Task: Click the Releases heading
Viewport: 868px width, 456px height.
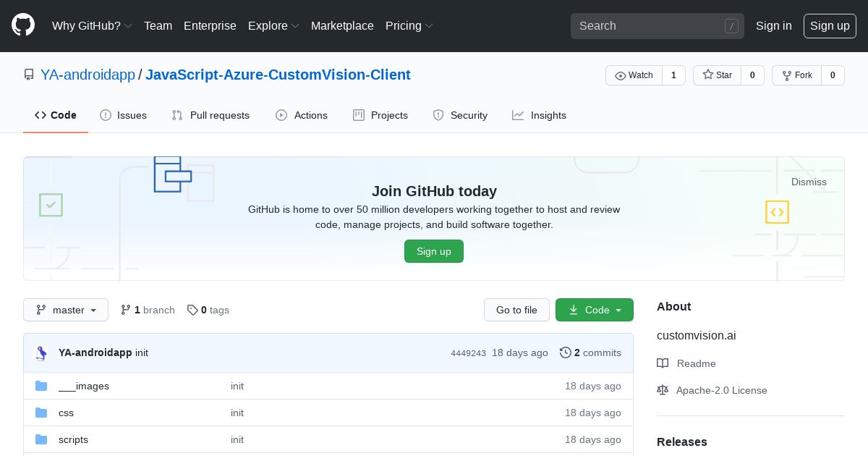Action: 682,442
